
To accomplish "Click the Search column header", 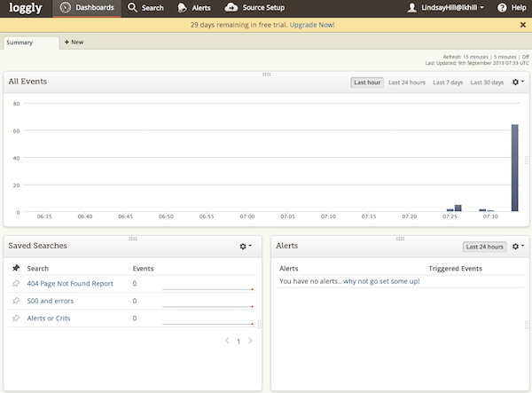I will click(37, 269).
